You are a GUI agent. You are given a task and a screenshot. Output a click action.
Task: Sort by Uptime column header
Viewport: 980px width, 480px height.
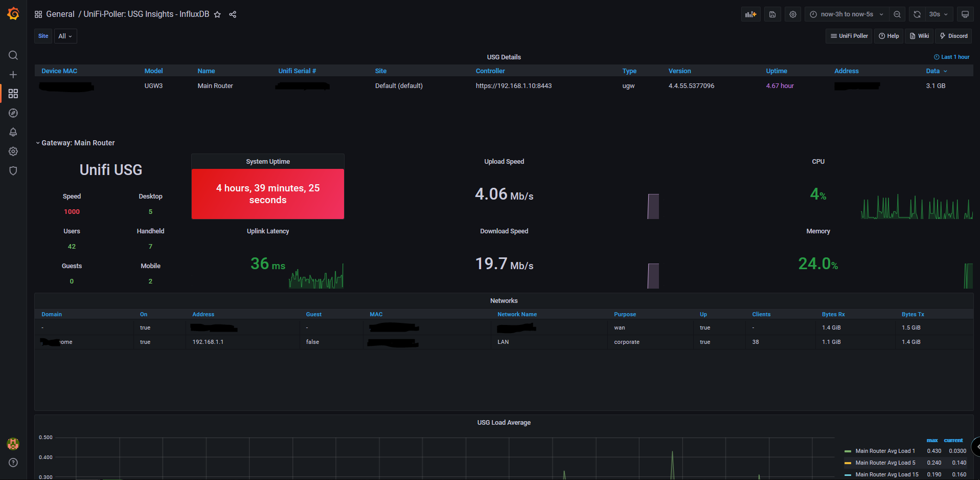(x=777, y=71)
